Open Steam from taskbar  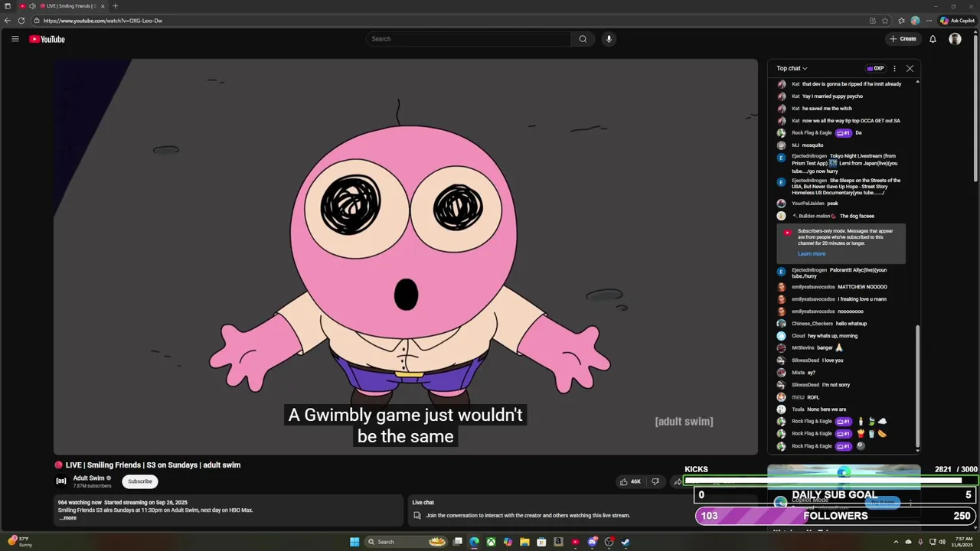coord(626,542)
